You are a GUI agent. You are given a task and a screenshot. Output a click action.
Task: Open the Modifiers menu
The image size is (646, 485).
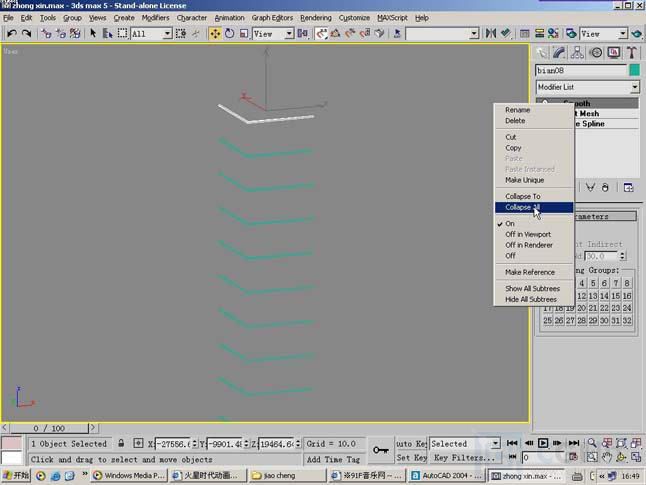155,18
